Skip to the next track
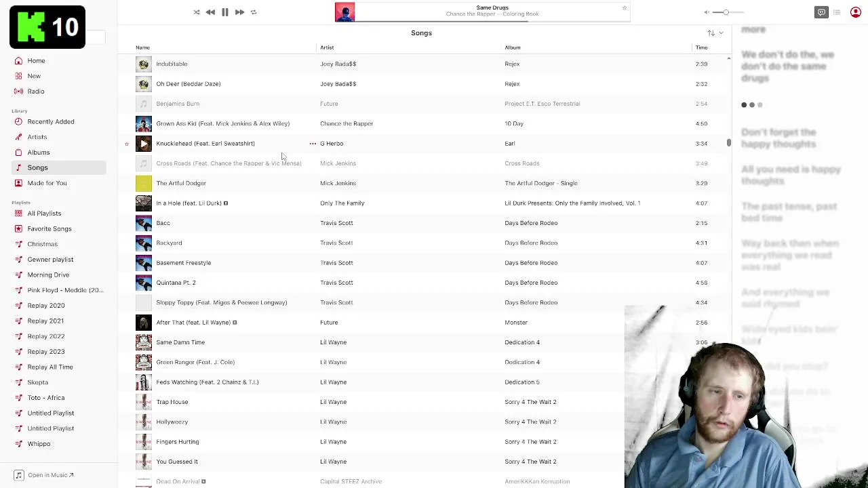The height and width of the screenshot is (488, 868). click(239, 12)
